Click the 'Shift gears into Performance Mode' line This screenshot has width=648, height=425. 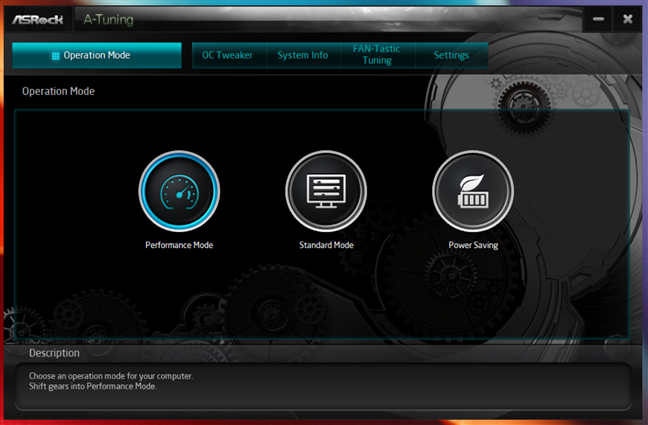pyautogui.click(x=93, y=386)
